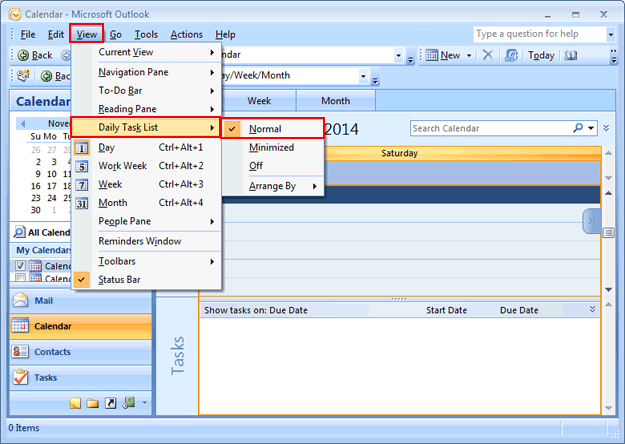
Task: Open Contacts from navigation pane
Action: click(x=80, y=352)
